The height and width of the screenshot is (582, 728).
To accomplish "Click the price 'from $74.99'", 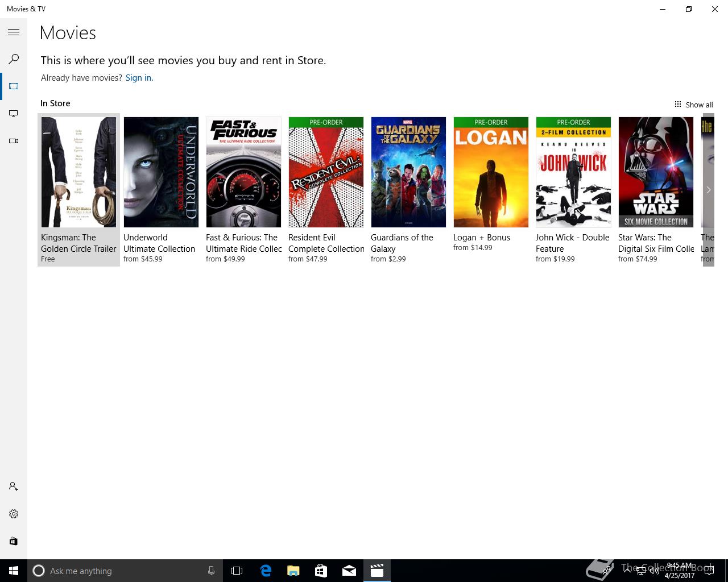I will (638, 259).
